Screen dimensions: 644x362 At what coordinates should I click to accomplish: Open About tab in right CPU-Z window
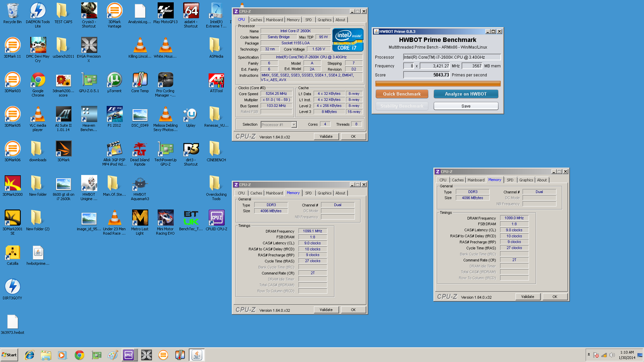(542, 180)
